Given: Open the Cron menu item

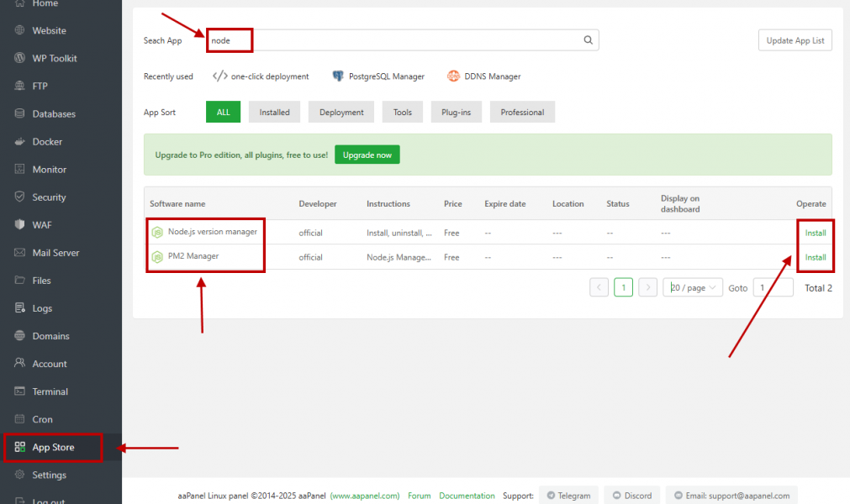Looking at the screenshot, I should pyautogui.click(x=61, y=419).
